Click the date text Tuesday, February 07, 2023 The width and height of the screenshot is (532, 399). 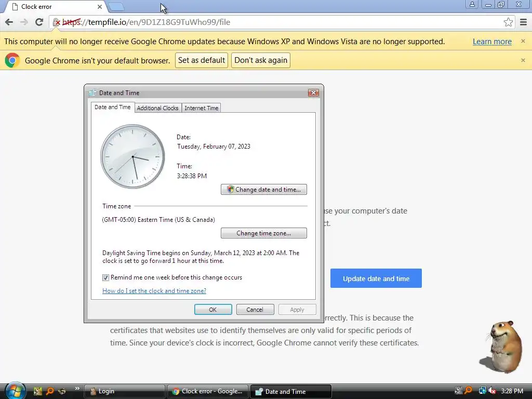214,146
